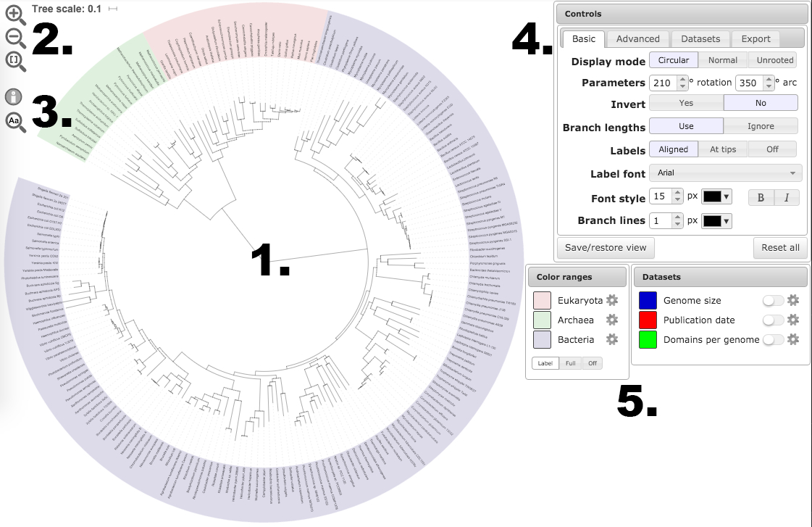
Task: Select Circular display mode
Action: [x=673, y=60]
